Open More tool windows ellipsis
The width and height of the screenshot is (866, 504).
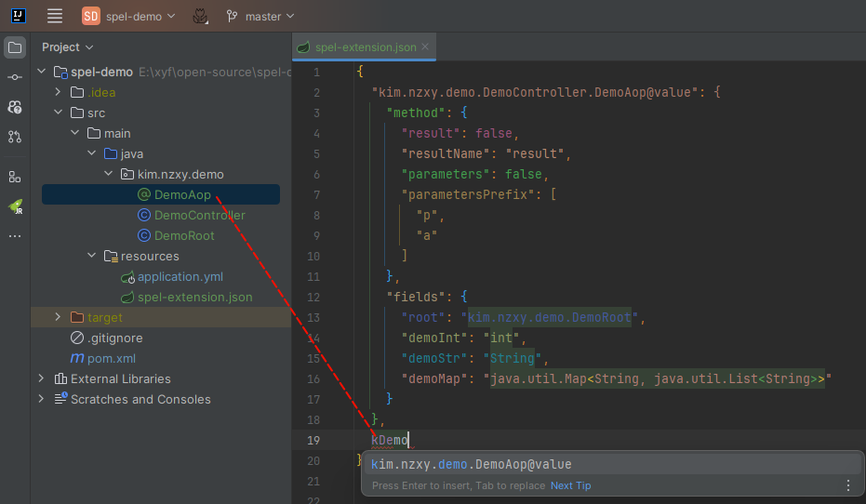15,236
